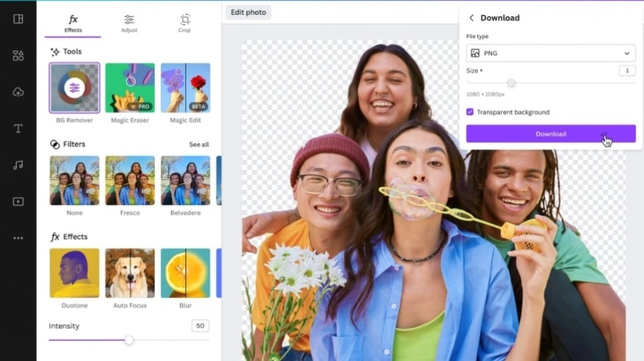Switch to the Crop tab
Screen dimensions: 644x361
tap(185, 24)
